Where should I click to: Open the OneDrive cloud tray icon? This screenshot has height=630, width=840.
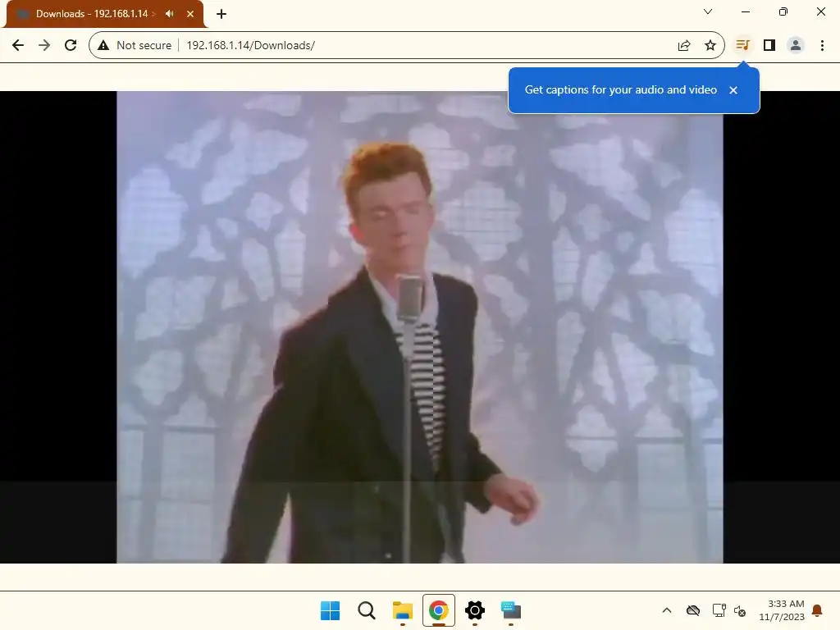point(693,610)
